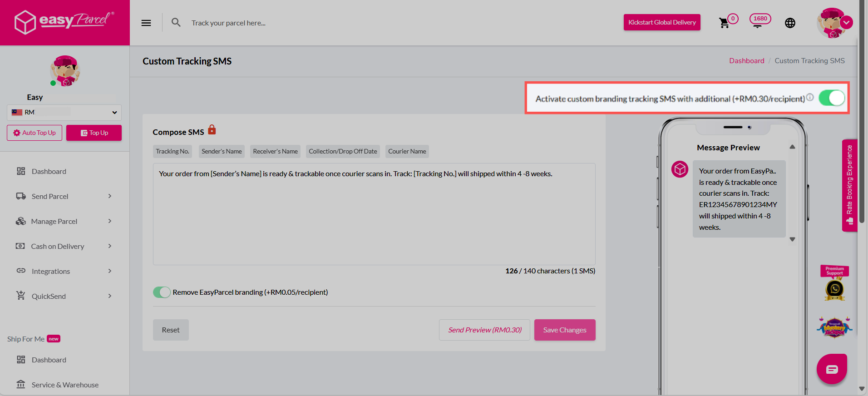Click the Manage Parcel boxes icon
Image resolution: width=868 pixels, height=396 pixels.
click(x=21, y=221)
